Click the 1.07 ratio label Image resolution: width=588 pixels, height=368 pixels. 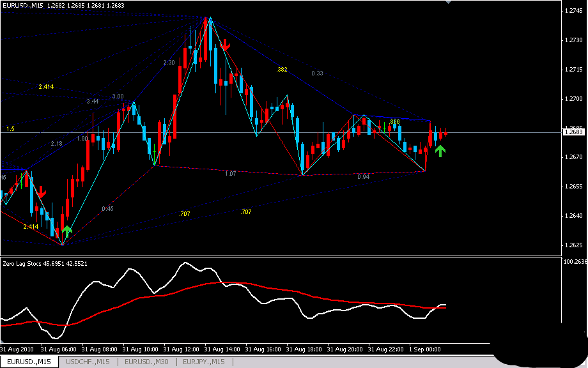tap(231, 173)
